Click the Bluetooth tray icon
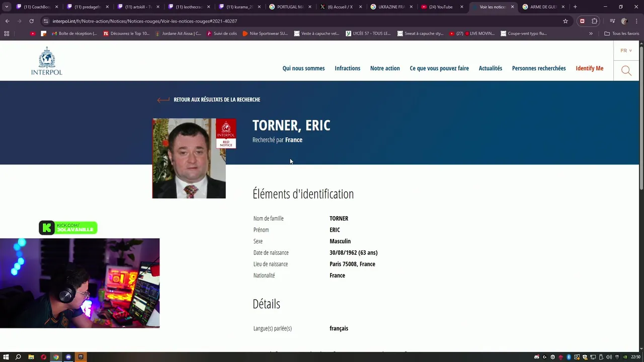 [569, 357]
